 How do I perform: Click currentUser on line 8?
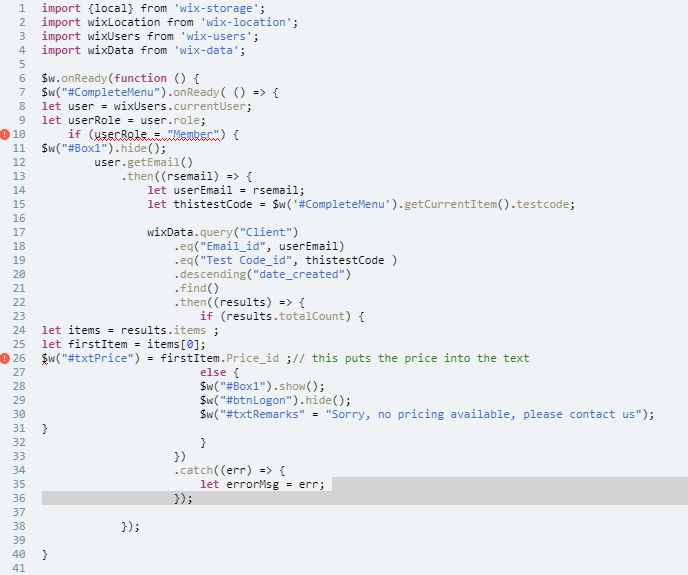click(209, 107)
